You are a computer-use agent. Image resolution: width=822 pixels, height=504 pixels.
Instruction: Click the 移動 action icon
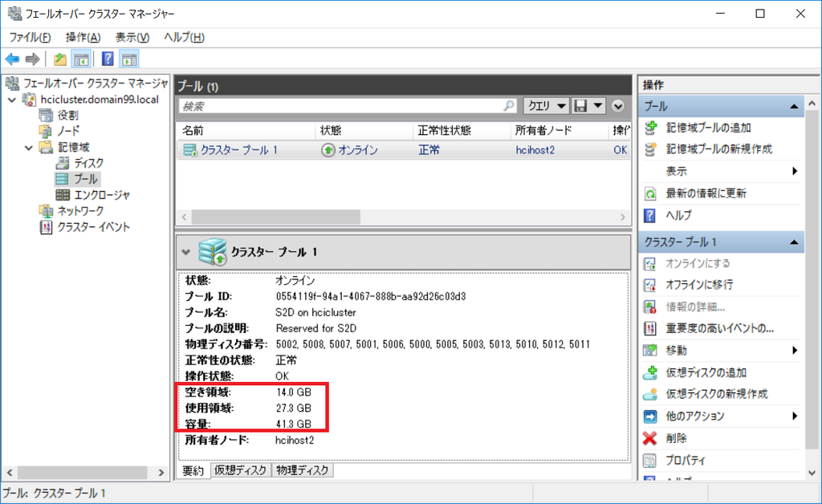coord(650,351)
